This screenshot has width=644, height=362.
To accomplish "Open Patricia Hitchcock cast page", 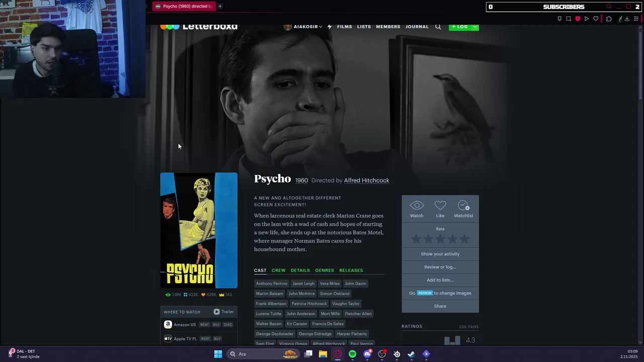I will [x=309, y=304].
